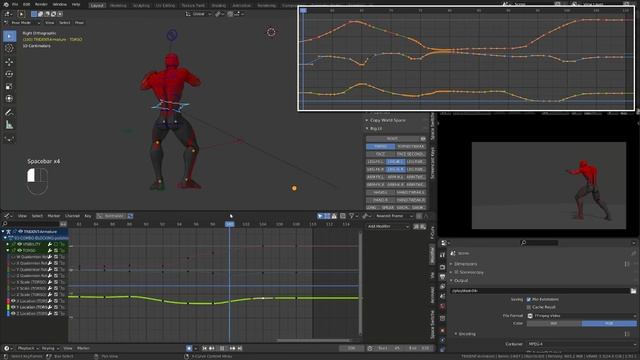Pause the animation playback
The height and width of the screenshot is (360, 640).
coord(222,348)
